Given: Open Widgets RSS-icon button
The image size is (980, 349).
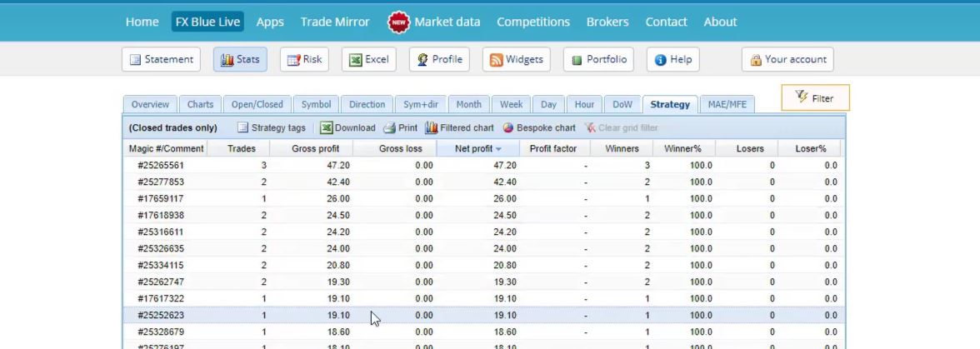Looking at the screenshot, I should (x=516, y=60).
